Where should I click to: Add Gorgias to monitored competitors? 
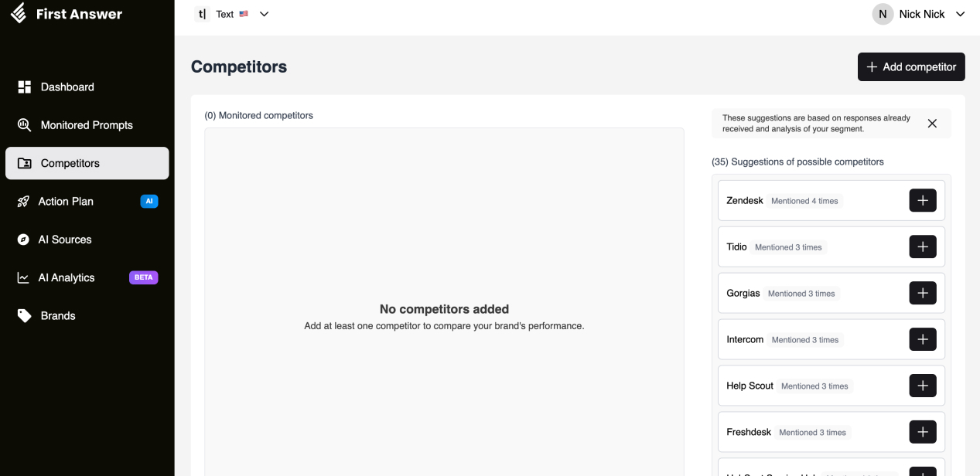pos(922,294)
